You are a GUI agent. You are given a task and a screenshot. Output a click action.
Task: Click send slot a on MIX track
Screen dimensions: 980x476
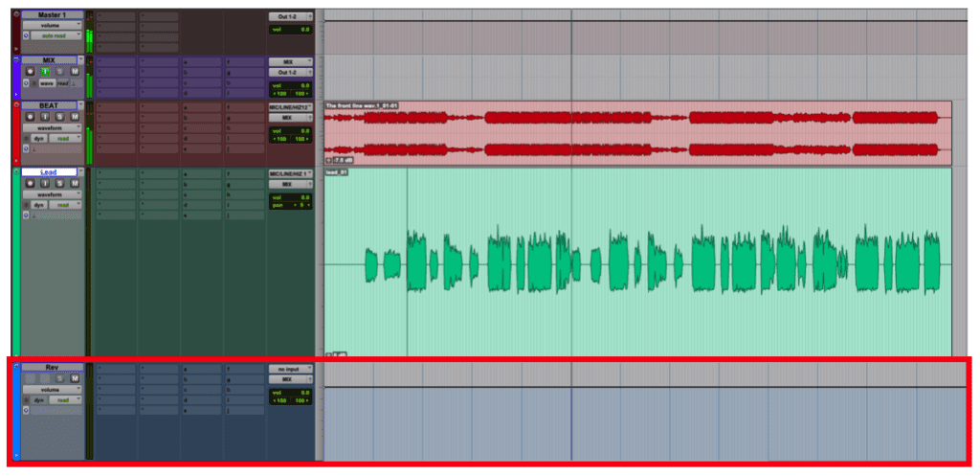pos(201,62)
